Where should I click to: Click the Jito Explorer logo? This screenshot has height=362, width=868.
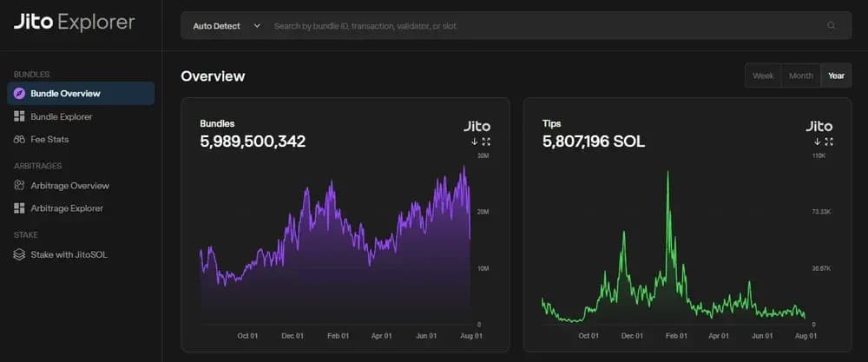74,23
